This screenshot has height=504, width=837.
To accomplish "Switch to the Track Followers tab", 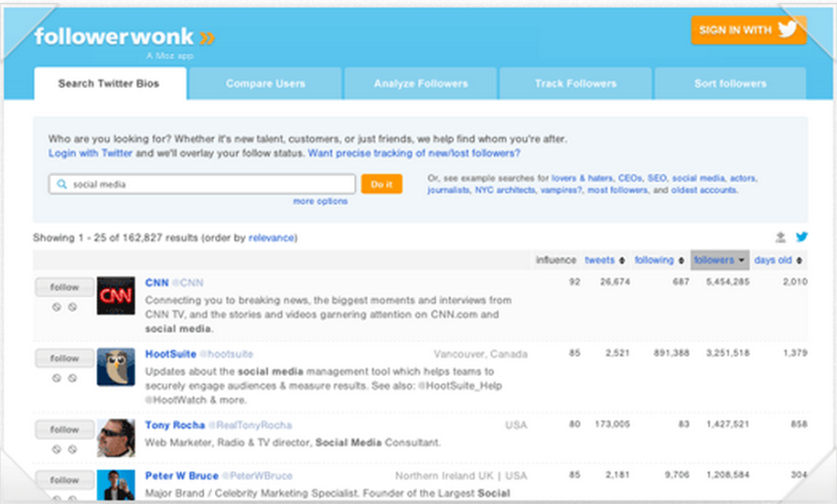I will (x=575, y=83).
